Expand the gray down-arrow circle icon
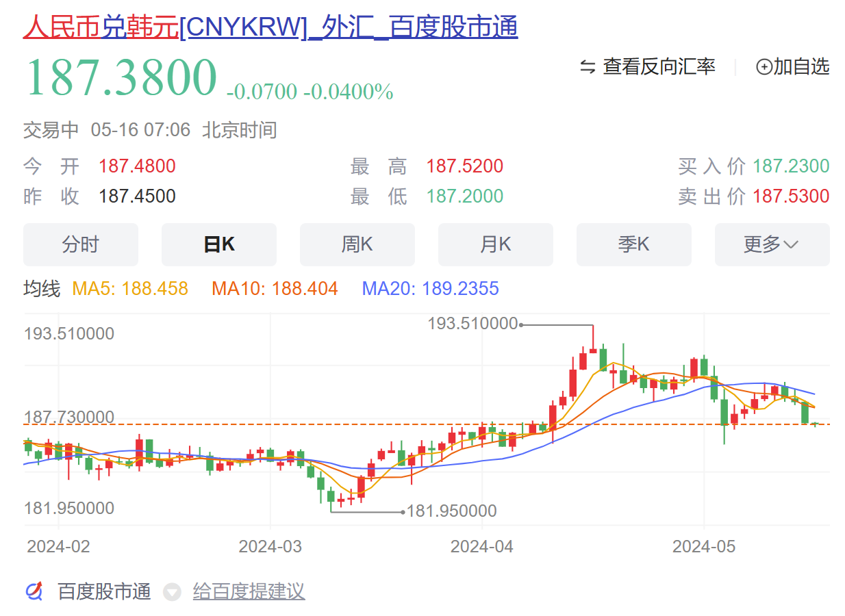Viewport: 845px width, 616px height. (172, 592)
